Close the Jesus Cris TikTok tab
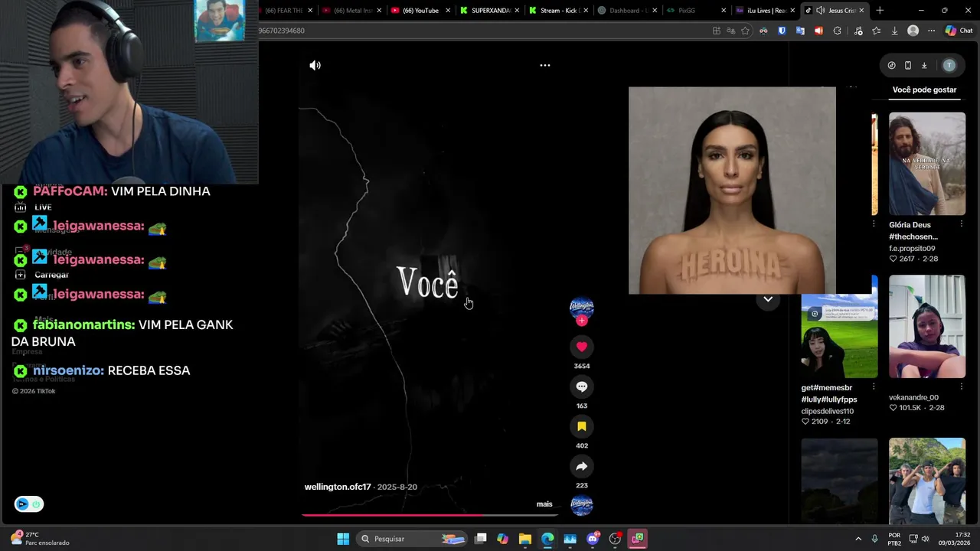The height and width of the screenshot is (551, 980). coord(861,11)
